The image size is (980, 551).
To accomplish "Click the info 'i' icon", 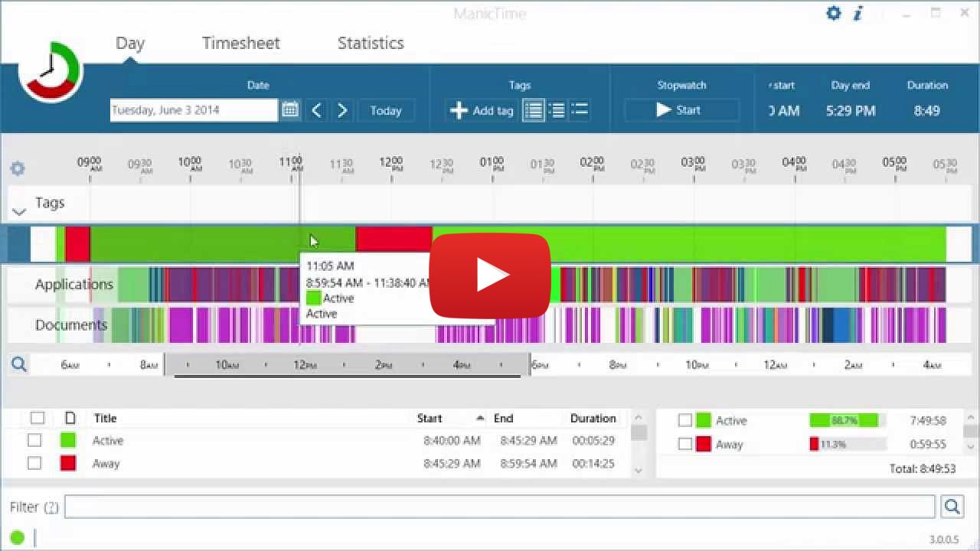I will [858, 13].
